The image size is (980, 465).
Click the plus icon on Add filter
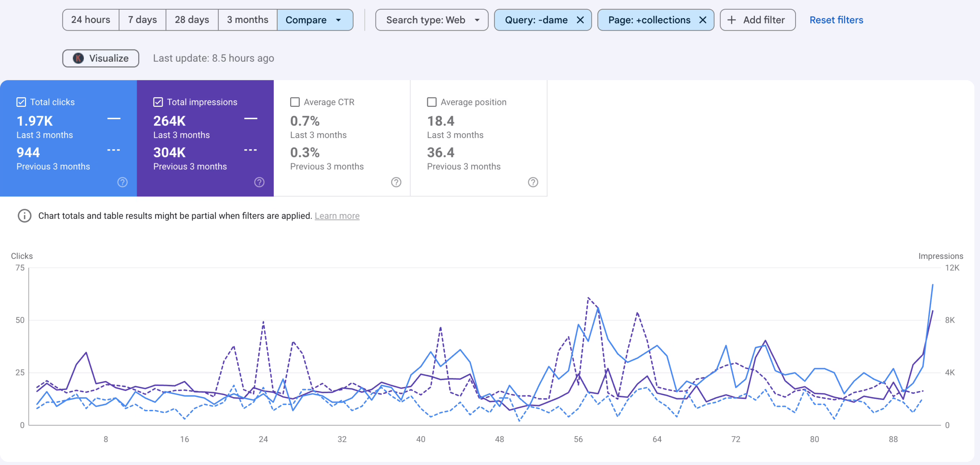click(x=732, y=20)
